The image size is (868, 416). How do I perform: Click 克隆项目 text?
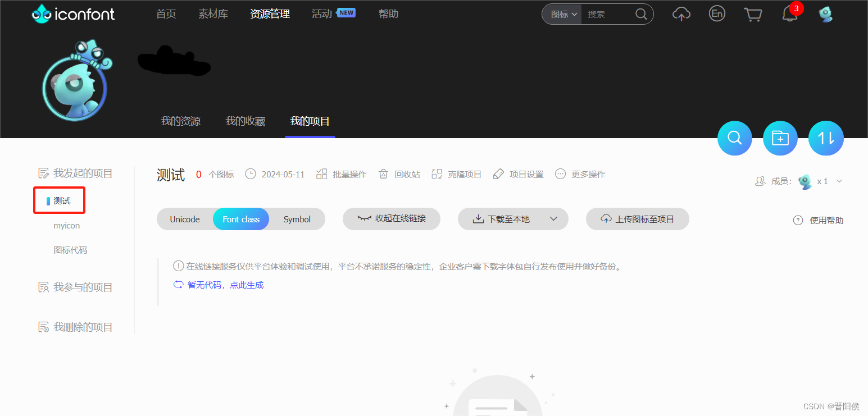[x=465, y=174]
